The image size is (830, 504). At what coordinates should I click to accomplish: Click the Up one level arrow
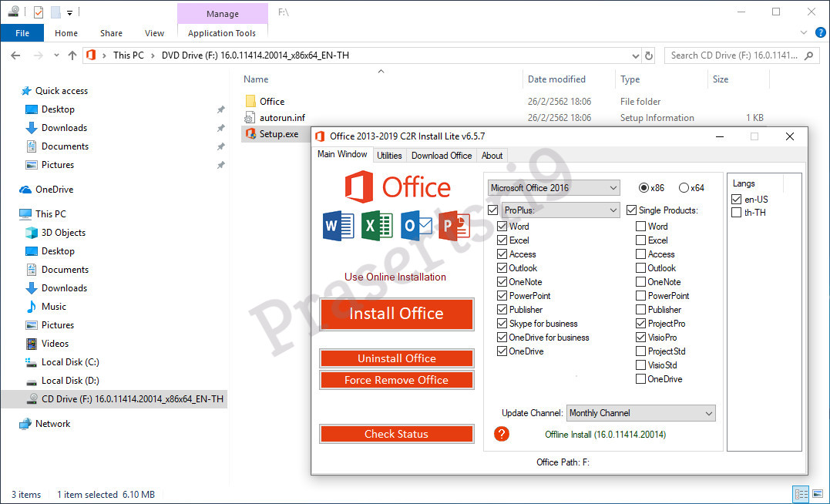pos(72,55)
